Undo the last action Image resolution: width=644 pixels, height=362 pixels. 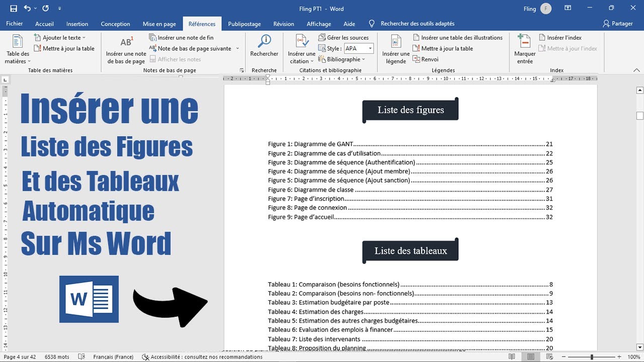click(x=27, y=9)
